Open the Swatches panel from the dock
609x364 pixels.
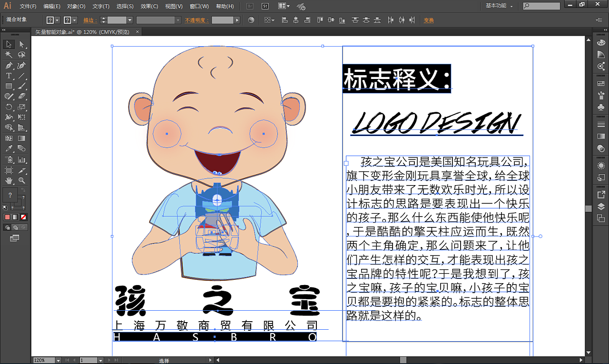click(x=600, y=85)
